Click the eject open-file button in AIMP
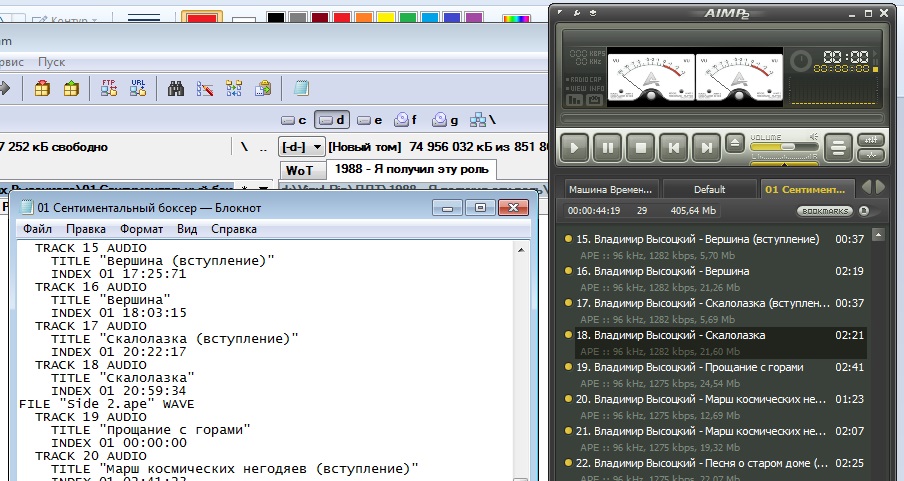Viewport: 904px width, 481px height. (x=734, y=144)
